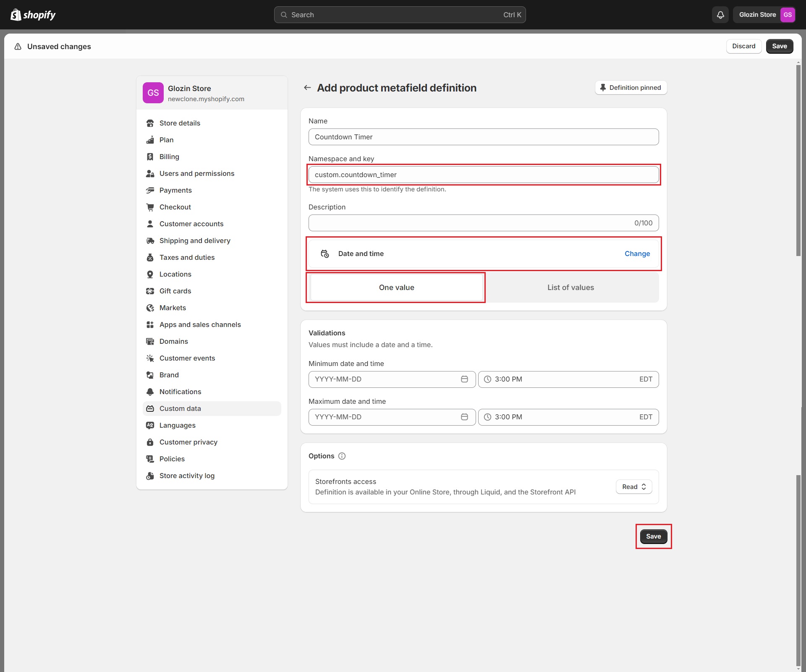This screenshot has height=672, width=806.
Task: Switch to List of values
Action: [x=570, y=288]
